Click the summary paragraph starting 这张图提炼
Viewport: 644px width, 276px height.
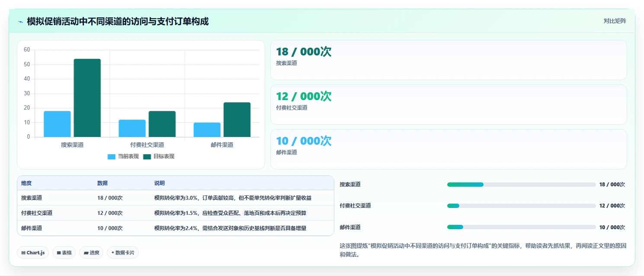pyautogui.click(x=483, y=250)
